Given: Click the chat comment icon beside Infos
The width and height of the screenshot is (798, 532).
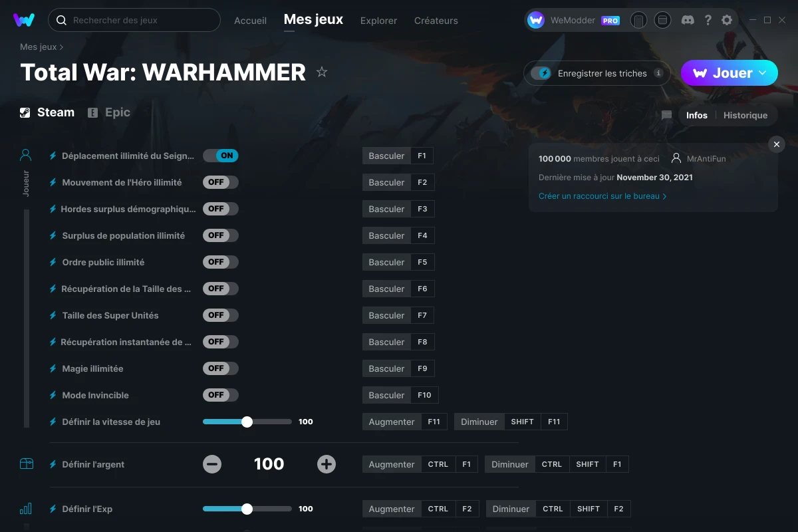Looking at the screenshot, I should [666, 115].
